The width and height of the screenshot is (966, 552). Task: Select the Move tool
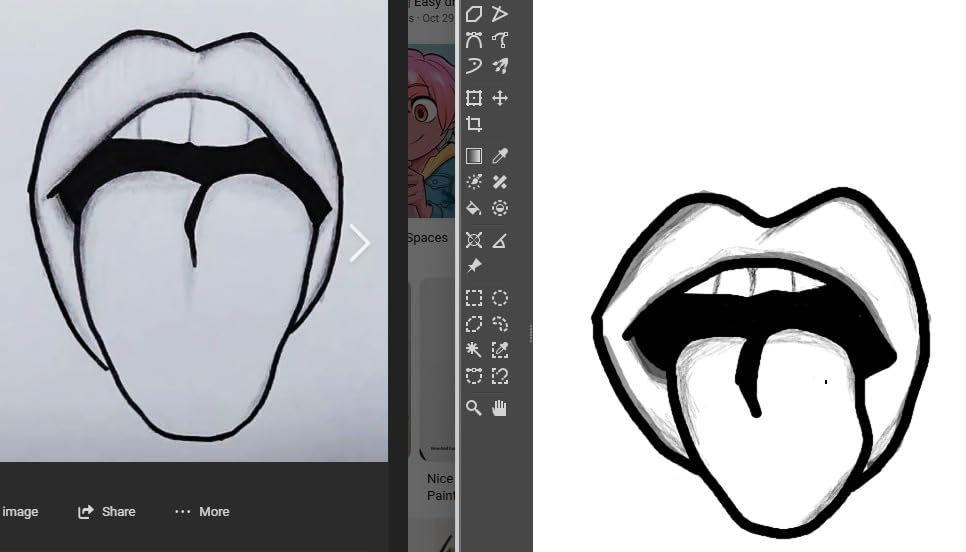tap(500, 98)
